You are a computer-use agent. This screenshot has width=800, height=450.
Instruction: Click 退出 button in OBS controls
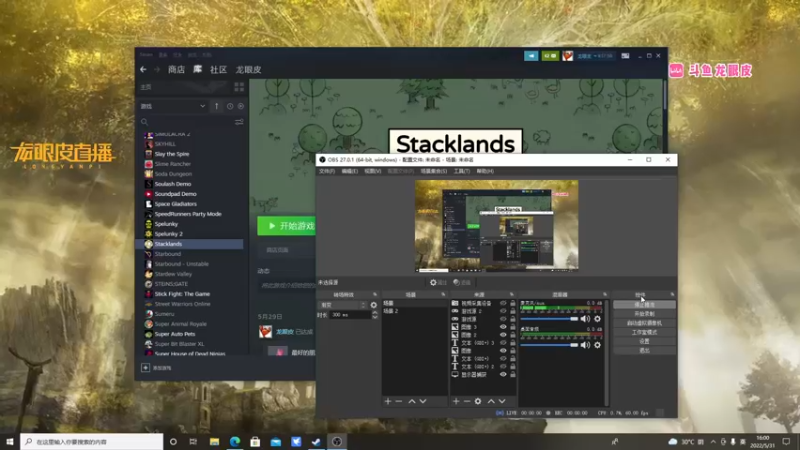(x=644, y=351)
